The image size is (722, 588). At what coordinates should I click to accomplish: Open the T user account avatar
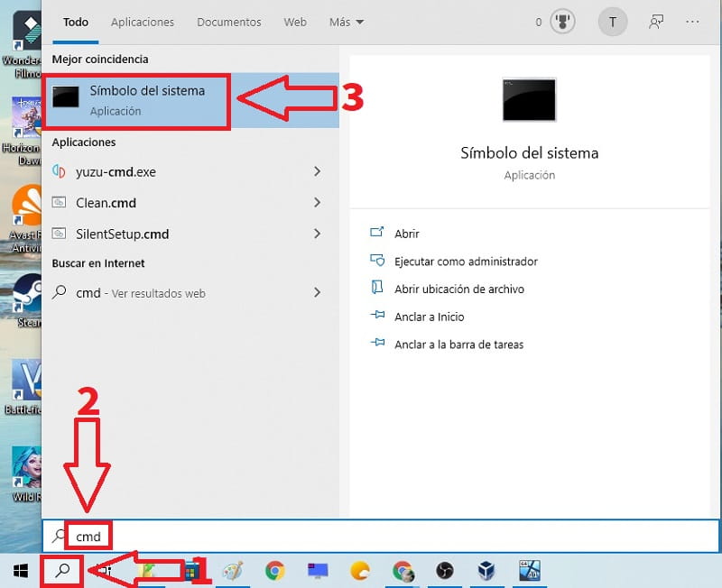click(x=613, y=22)
